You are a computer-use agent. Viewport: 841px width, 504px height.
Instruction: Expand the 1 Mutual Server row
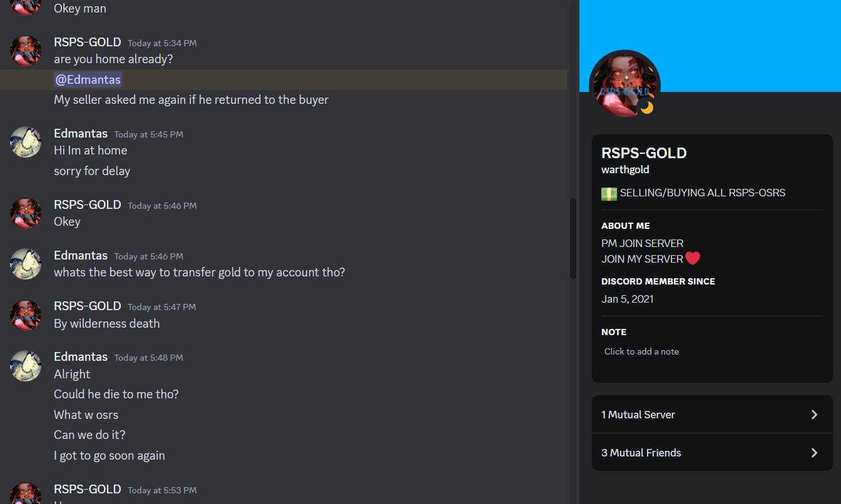coord(712,415)
